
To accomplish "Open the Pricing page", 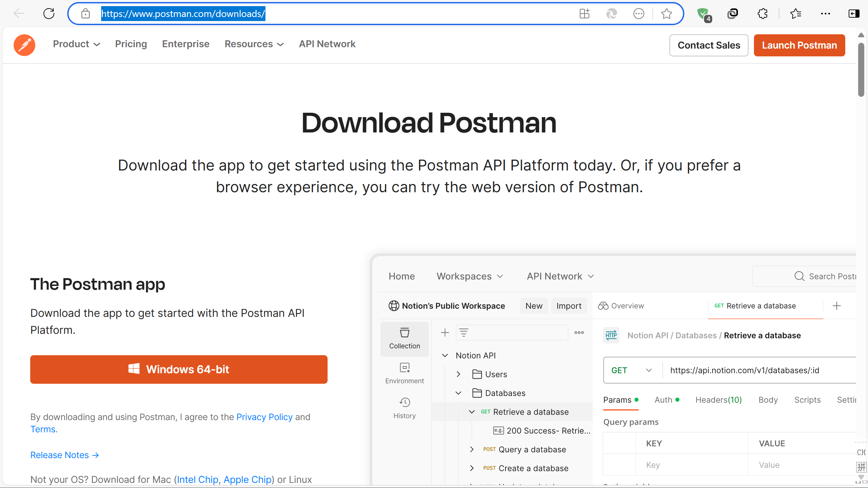I will (x=131, y=44).
